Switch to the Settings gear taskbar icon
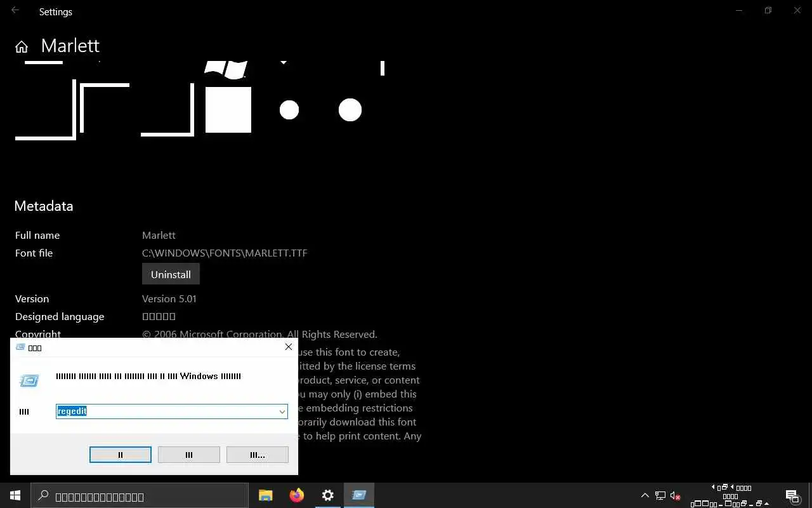 (x=328, y=495)
